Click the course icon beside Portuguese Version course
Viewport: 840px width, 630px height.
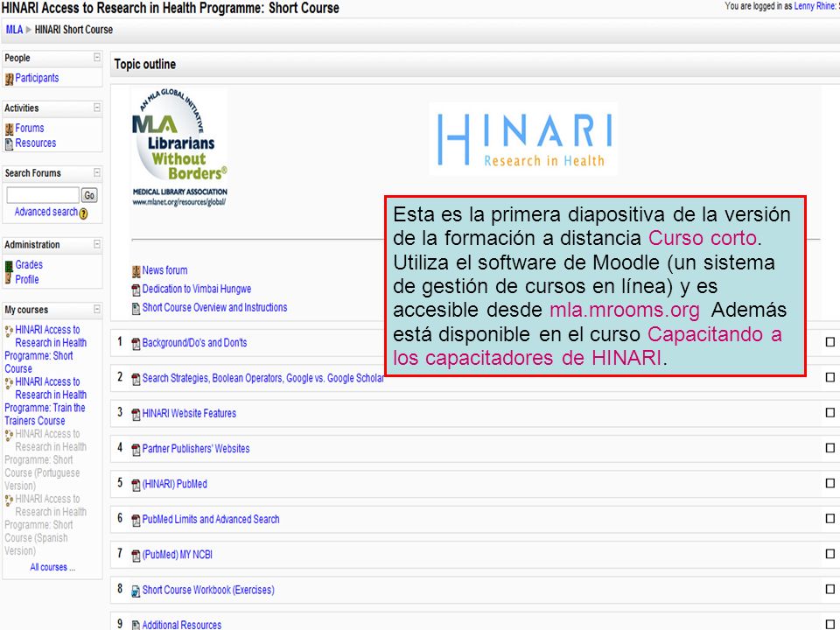[x=9, y=436]
